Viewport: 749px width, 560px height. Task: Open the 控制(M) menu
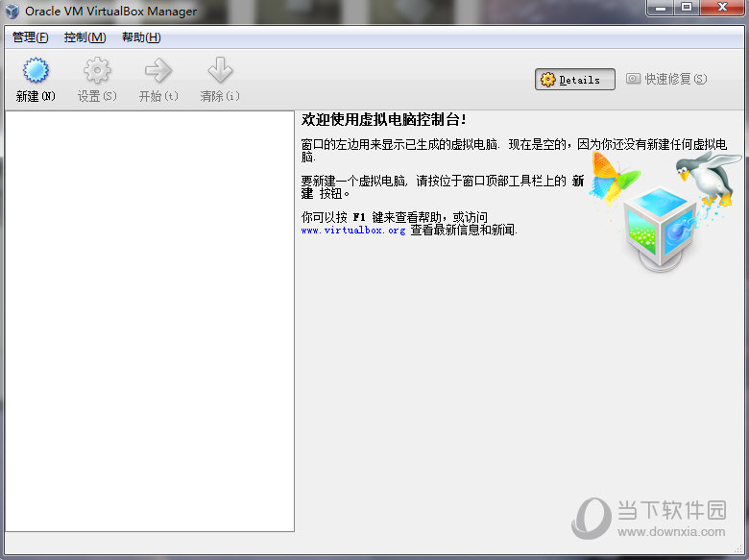[85, 37]
